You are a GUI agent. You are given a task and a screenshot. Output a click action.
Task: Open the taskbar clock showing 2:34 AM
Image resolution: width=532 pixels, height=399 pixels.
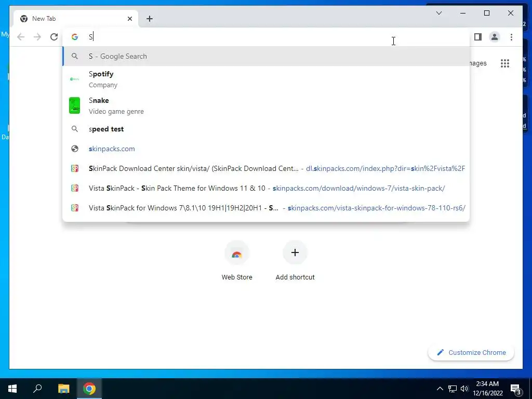(x=487, y=389)
